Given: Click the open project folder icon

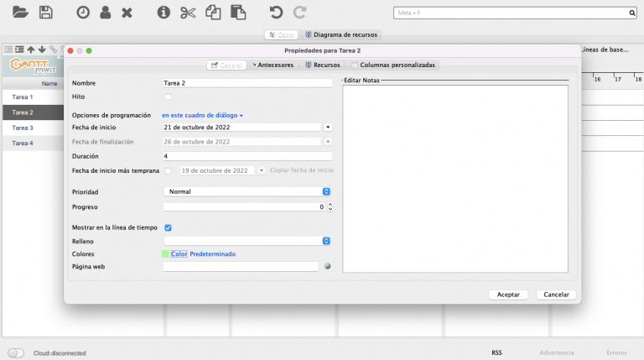Looking at the screenshot, I should pos(21,13).
